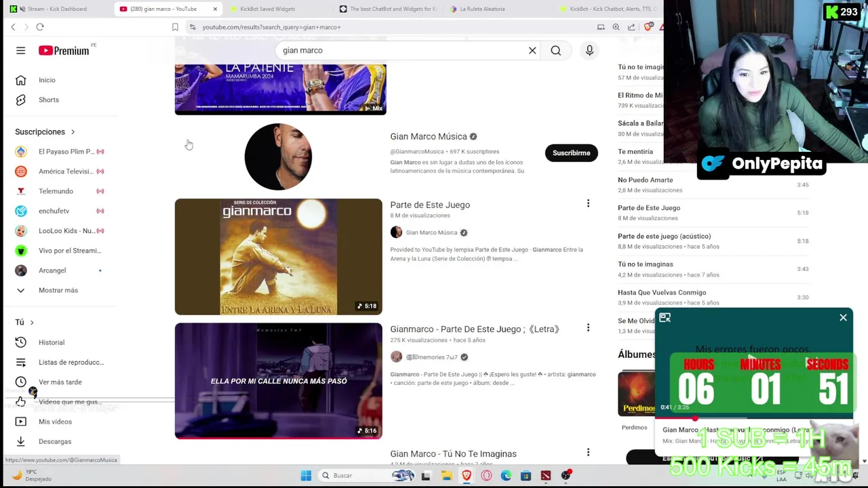Play Parte de este juego (acústico) in side list
Screen dimensions: 868x488
[x=664, y=236]
